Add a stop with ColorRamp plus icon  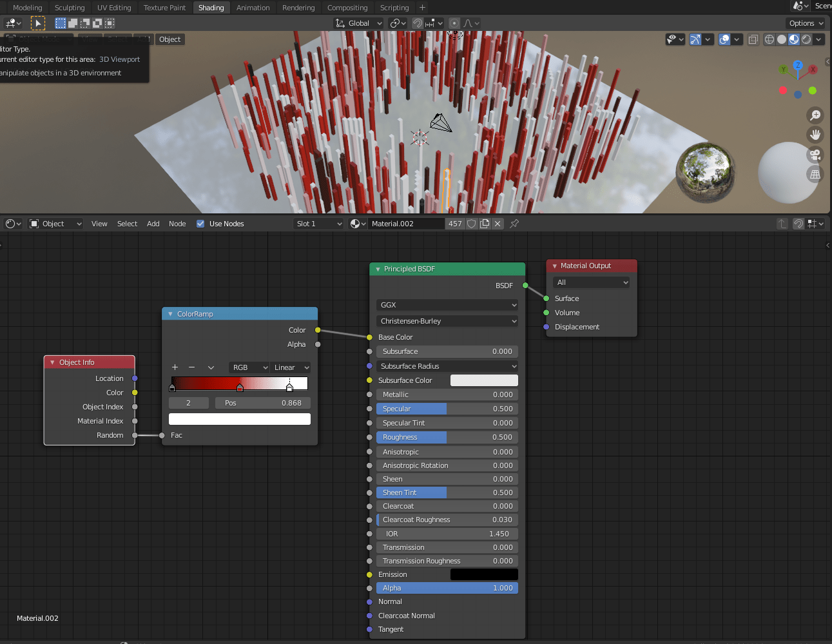tap(175, 367)
